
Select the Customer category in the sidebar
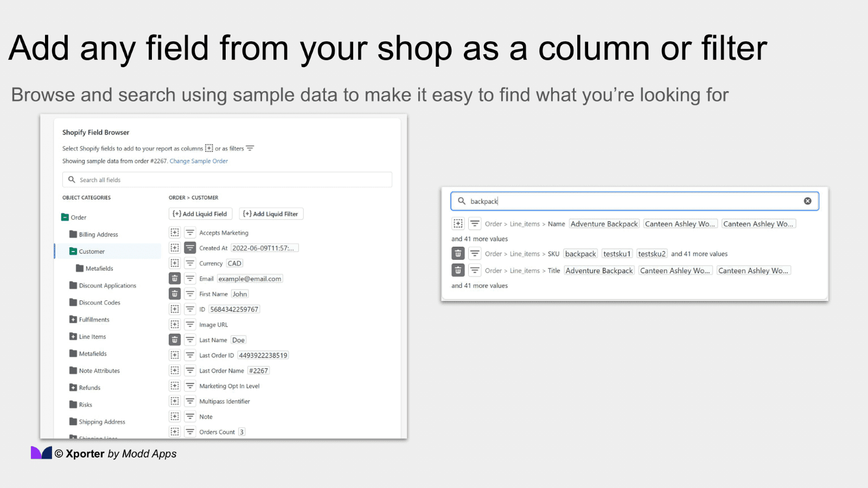91,251
